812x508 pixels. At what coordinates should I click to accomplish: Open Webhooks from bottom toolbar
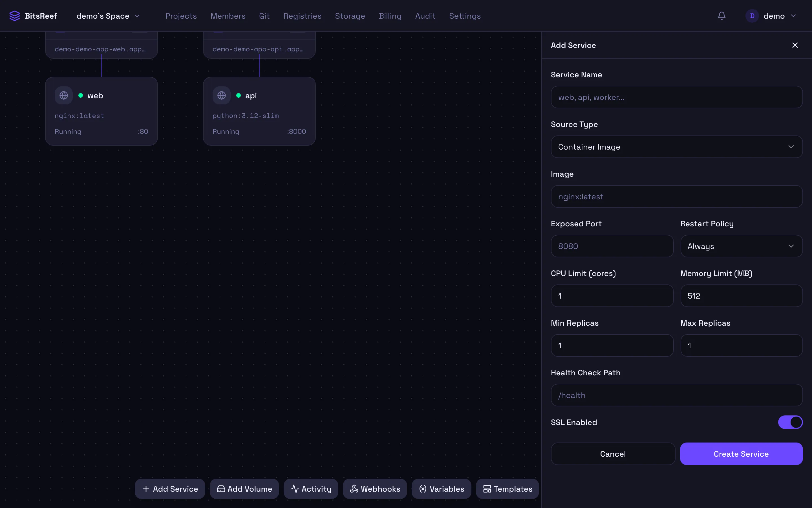(375, 489)
